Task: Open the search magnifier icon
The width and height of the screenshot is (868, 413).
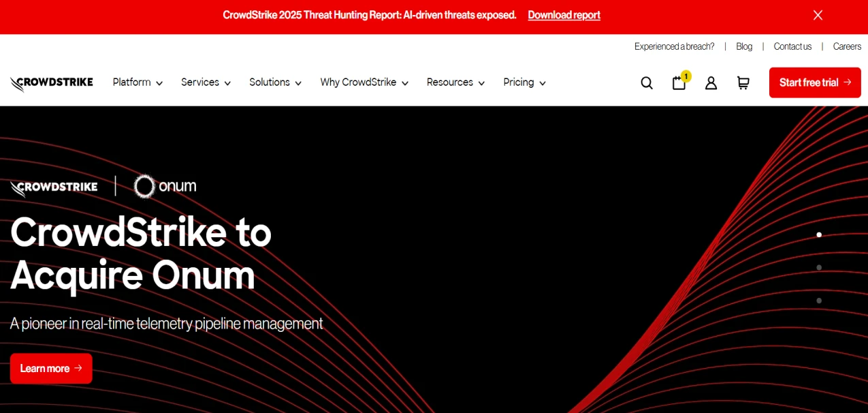Action: [647, 83]
